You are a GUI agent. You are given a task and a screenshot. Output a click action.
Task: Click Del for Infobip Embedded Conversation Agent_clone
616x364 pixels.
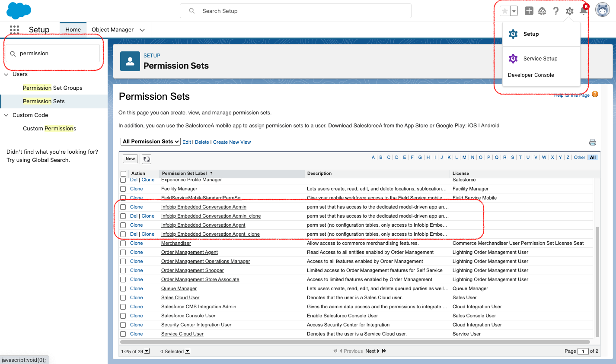tap(134, 234)
